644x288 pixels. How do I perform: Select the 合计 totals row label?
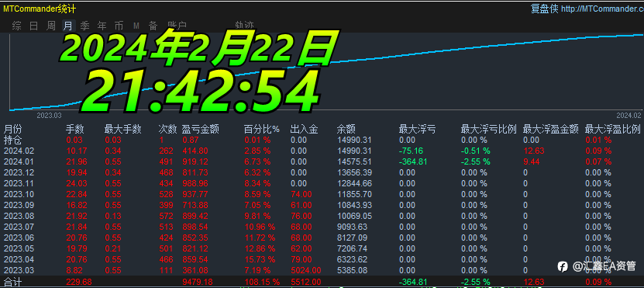[12, 283]
